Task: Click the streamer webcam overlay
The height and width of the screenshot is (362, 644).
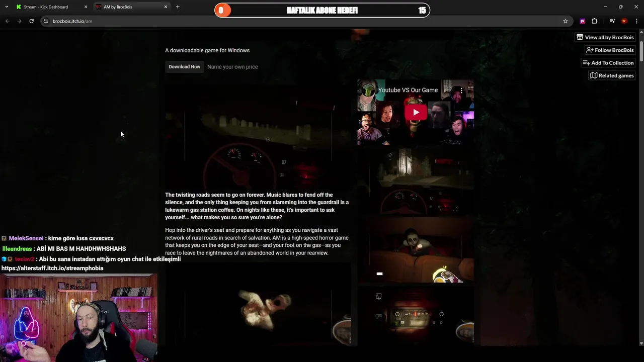Action: point(78,318)
